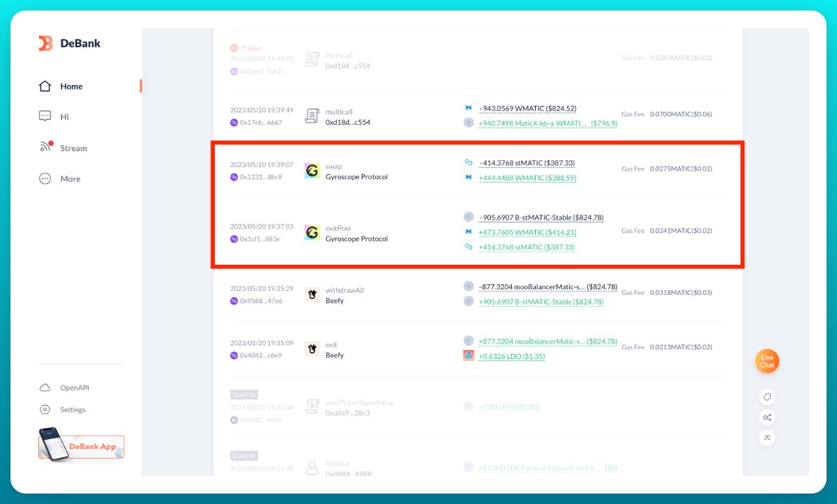Viewport: 837px width, 504px height.
Task: Click -905.6907 B-stMATIC-Stable ($824.78) amount
Action: 541,217
